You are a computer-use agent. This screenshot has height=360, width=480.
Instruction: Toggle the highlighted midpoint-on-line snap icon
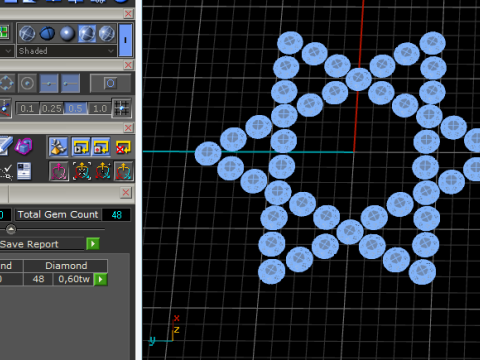coord(49,83)
